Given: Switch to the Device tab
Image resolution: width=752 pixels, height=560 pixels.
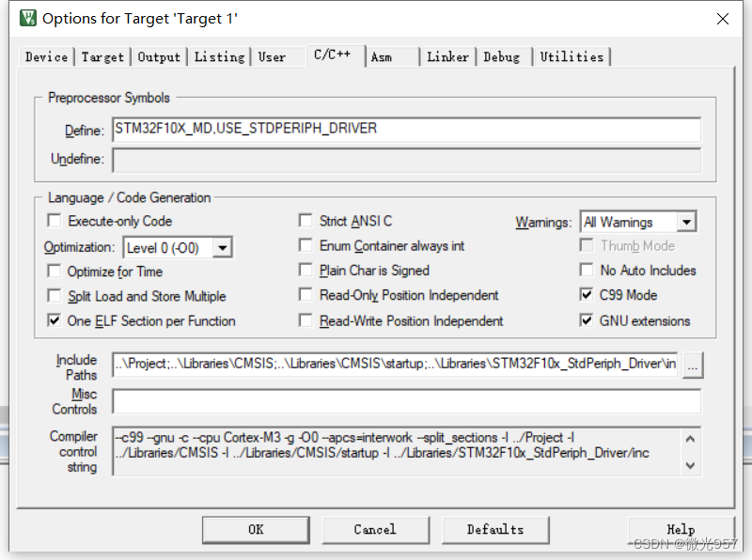Looking at the screenshot, I should pyautogui.click(x=46, y=57).
